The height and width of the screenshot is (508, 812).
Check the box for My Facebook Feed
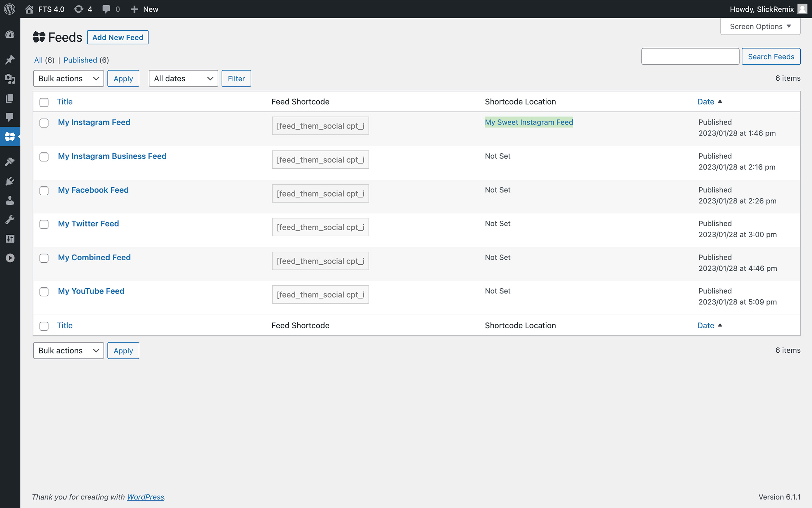(x=44, y=191)
